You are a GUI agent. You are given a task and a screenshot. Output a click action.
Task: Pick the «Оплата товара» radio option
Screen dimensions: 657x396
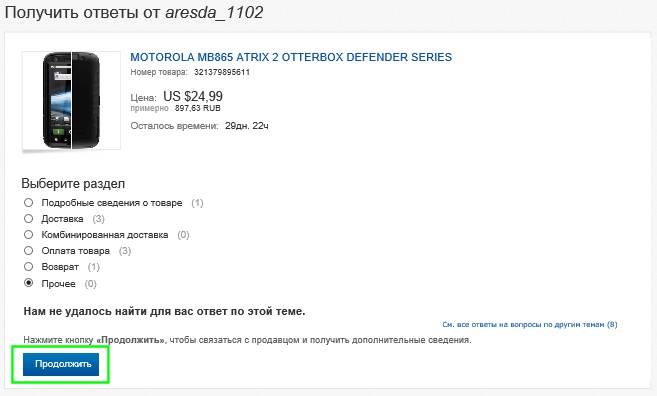(28, 251)
